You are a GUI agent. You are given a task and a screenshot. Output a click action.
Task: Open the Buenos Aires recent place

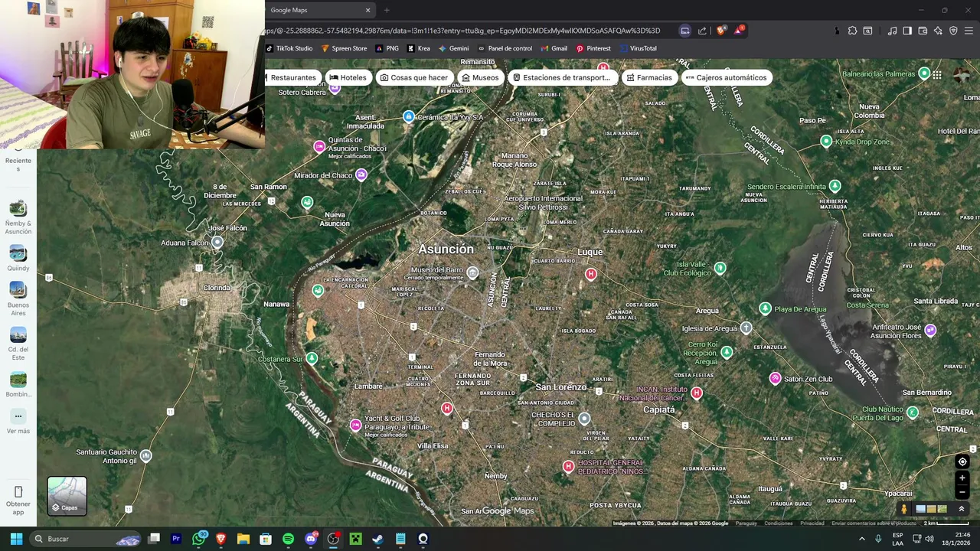point(18,299)
